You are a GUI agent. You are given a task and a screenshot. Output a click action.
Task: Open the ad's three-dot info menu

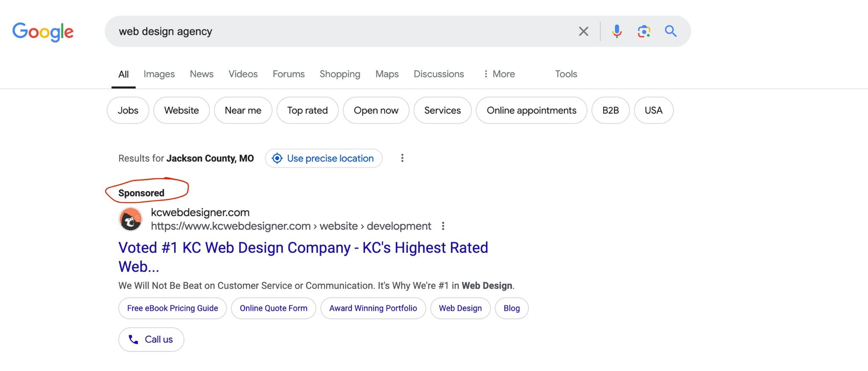click(443, 226)
